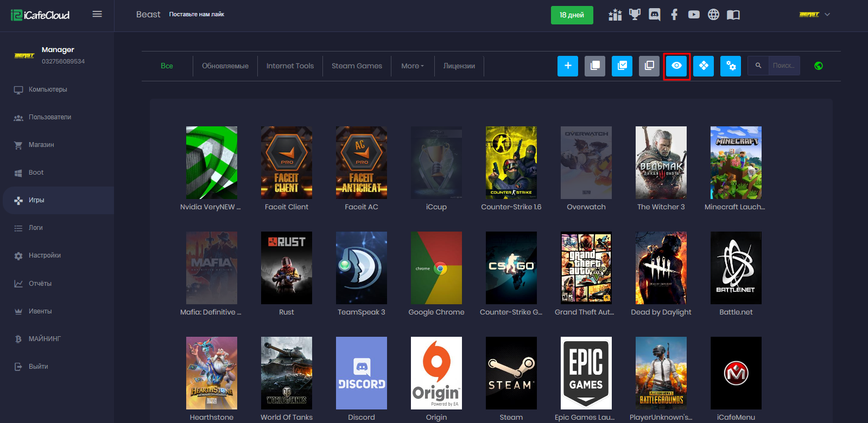Open the globe language icon in header
Viewport: 868px width, 423px height.
coord(713,15)
